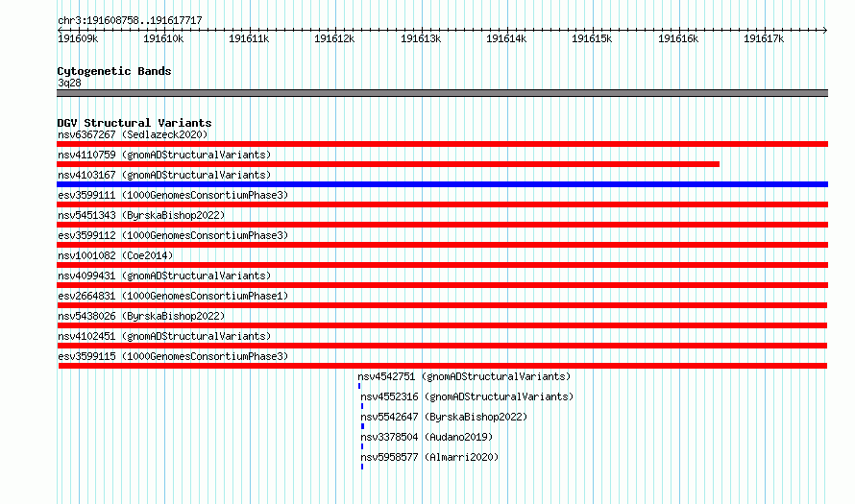Click the small blue mark under nsv5542647
Viewport: 855px width, 504px height.
pos(362,426)
